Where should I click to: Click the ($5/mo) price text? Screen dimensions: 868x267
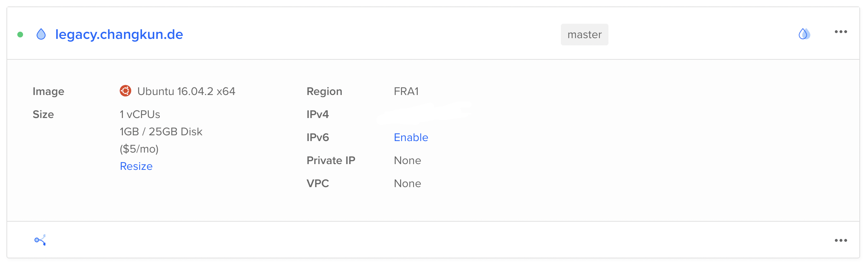coord(139,149)
